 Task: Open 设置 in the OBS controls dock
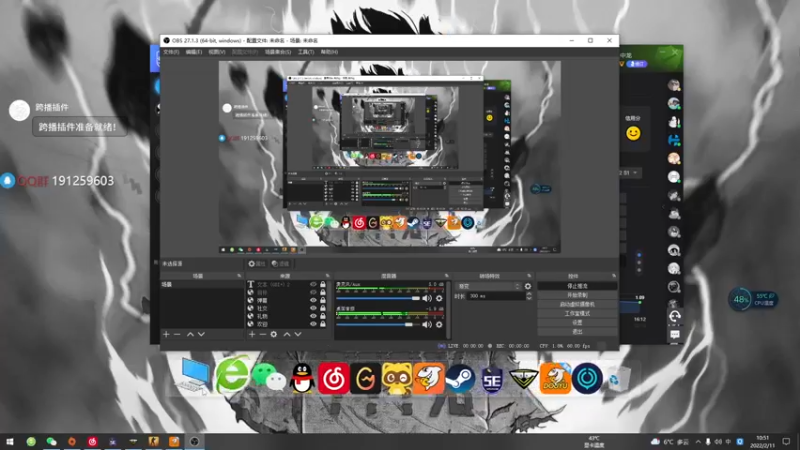(577, 323)
